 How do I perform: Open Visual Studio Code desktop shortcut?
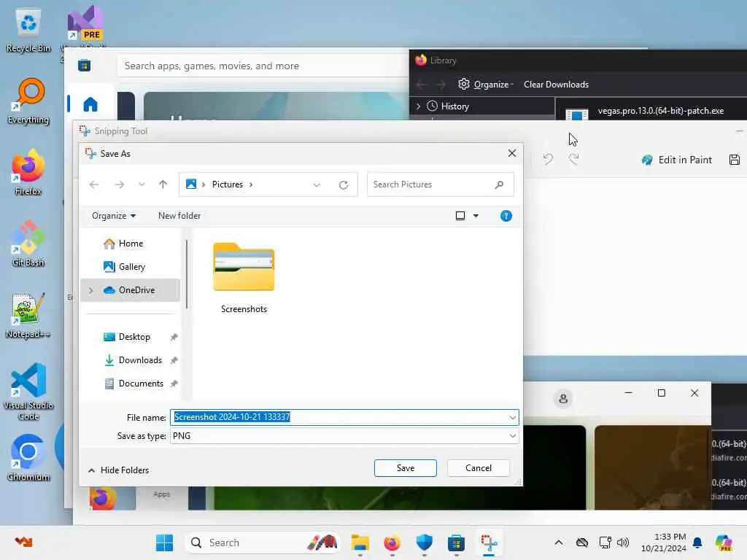coord(28,392)
